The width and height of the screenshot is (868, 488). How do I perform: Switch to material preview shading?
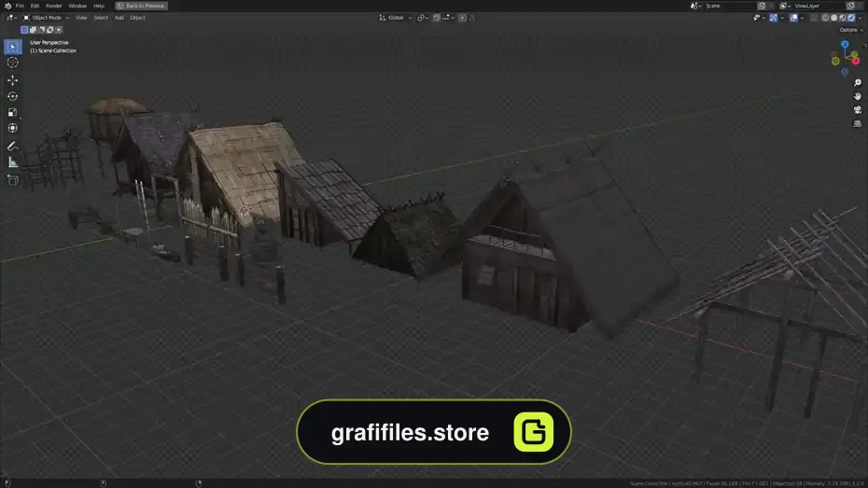tap(843, 18)
